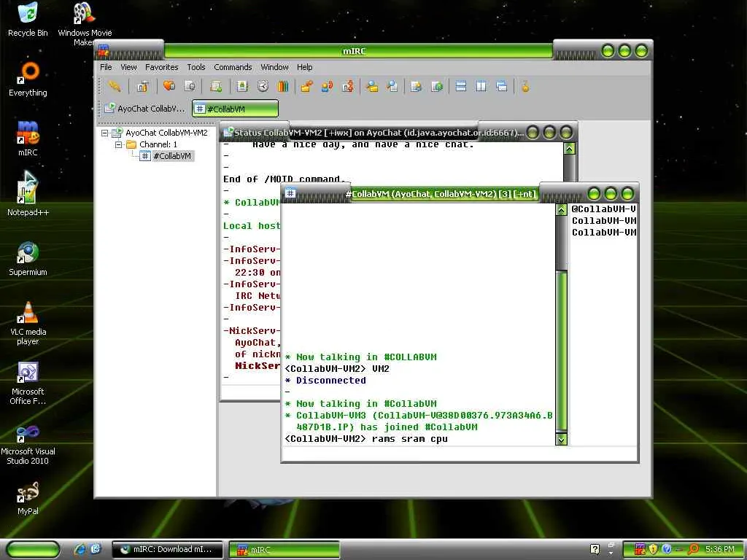Screen dimensions: 747x560
Task: Click the down arrow of the #CollabVM chat scrollbar
Action: click(x=561, y=439)
